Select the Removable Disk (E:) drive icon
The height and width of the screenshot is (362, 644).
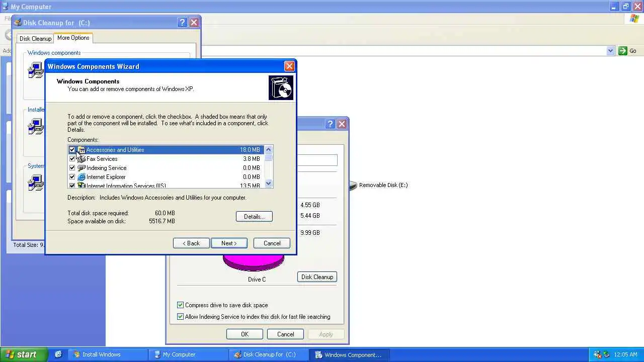(353, 185)
